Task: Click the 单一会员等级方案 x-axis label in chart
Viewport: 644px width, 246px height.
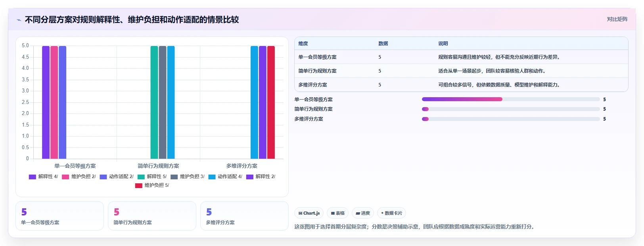Action: [75, 166]
